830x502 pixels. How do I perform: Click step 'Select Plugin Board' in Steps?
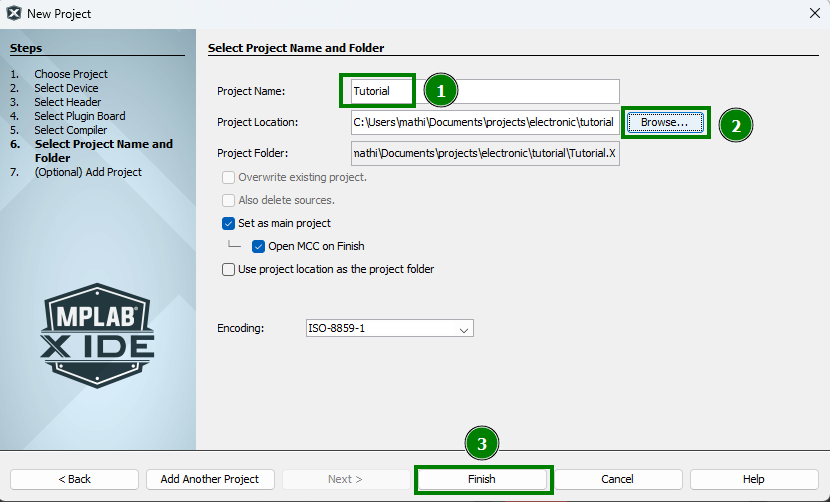[x=80, y=116]
